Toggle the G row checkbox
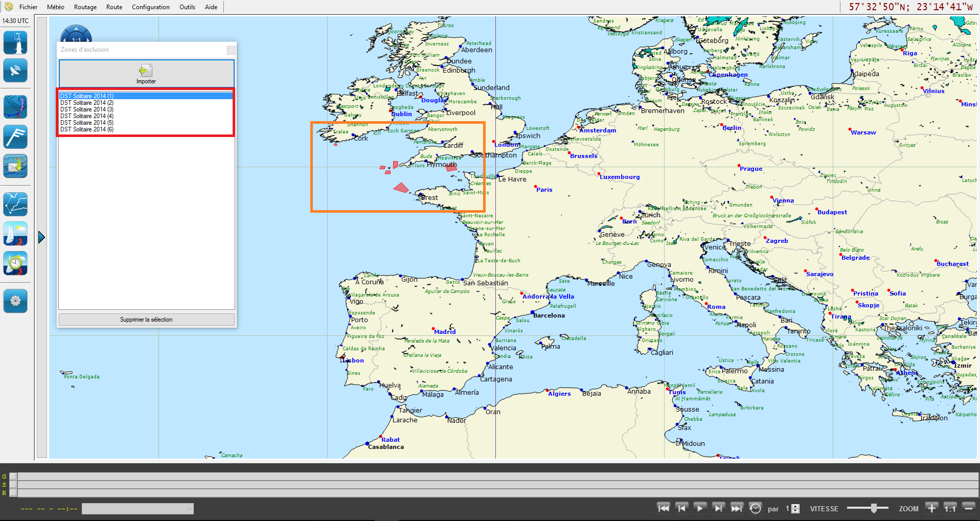The width and height of the screenshot is (980, 521). (x=13, y=477)
